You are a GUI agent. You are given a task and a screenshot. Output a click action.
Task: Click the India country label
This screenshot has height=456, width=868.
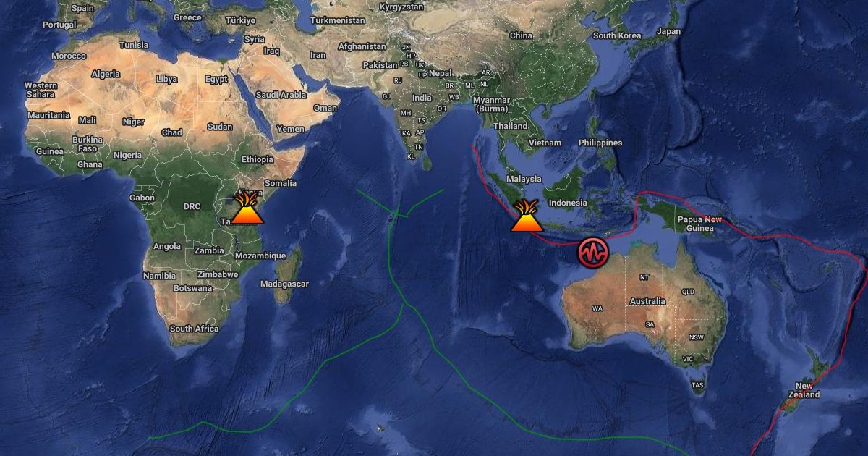point(422,98)
